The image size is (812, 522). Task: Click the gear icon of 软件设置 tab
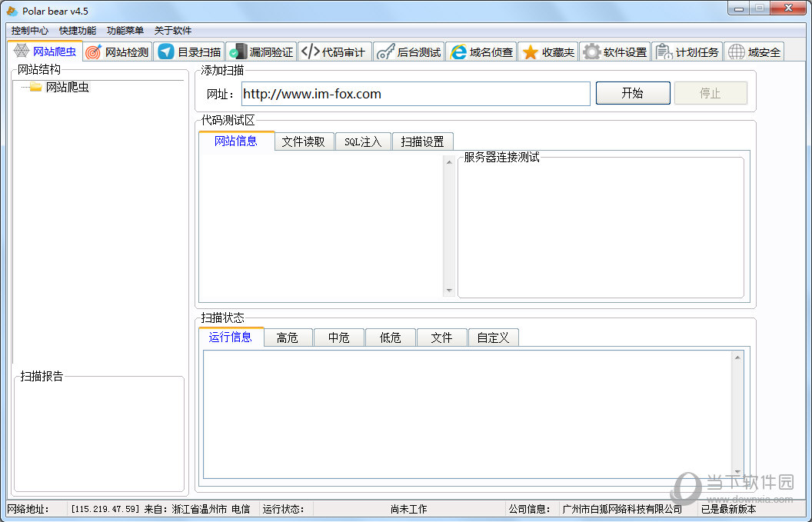(x=591, y=52)
